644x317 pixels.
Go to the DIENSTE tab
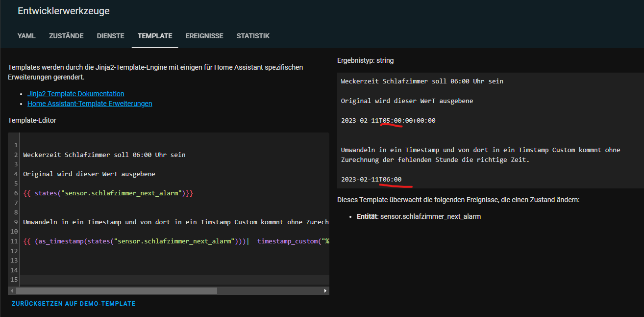point(110,36)
